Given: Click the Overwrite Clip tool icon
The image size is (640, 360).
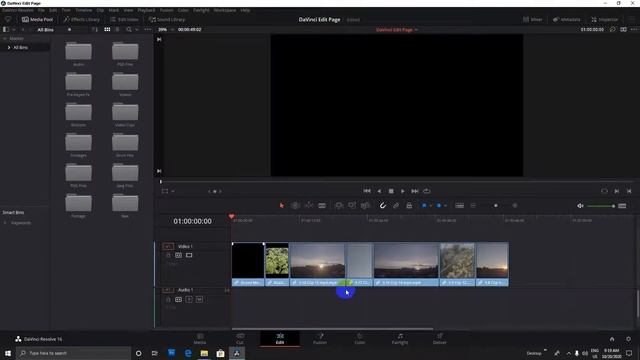Looking at the screenshot, I should [x=352, y=205].
